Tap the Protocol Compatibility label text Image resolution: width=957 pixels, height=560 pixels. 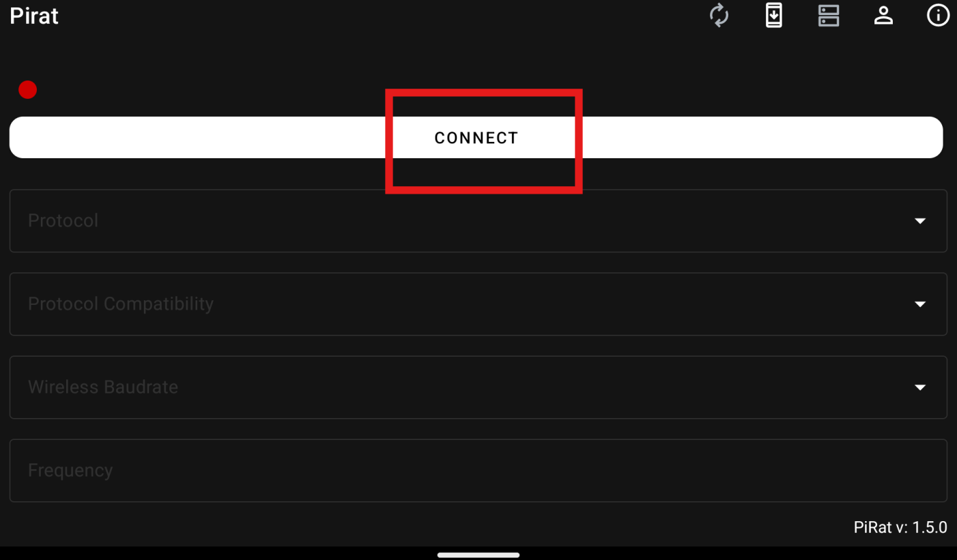pos(121,304)
